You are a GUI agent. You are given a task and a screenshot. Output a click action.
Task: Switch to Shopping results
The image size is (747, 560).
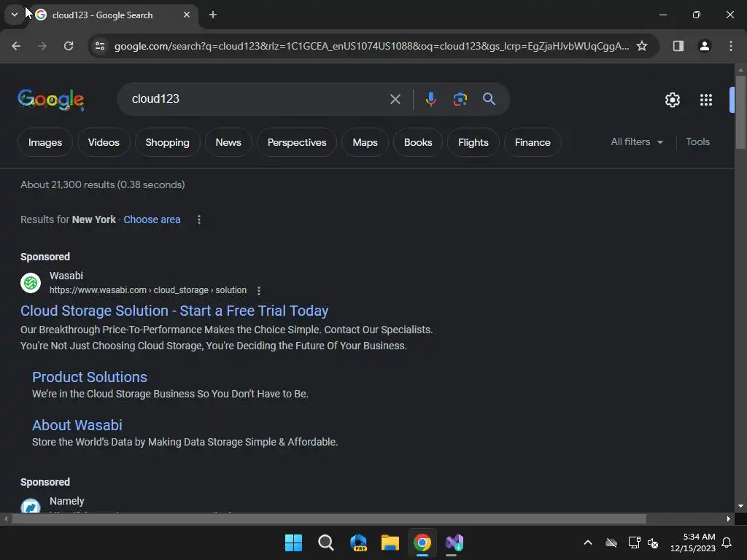click(167, 142)
